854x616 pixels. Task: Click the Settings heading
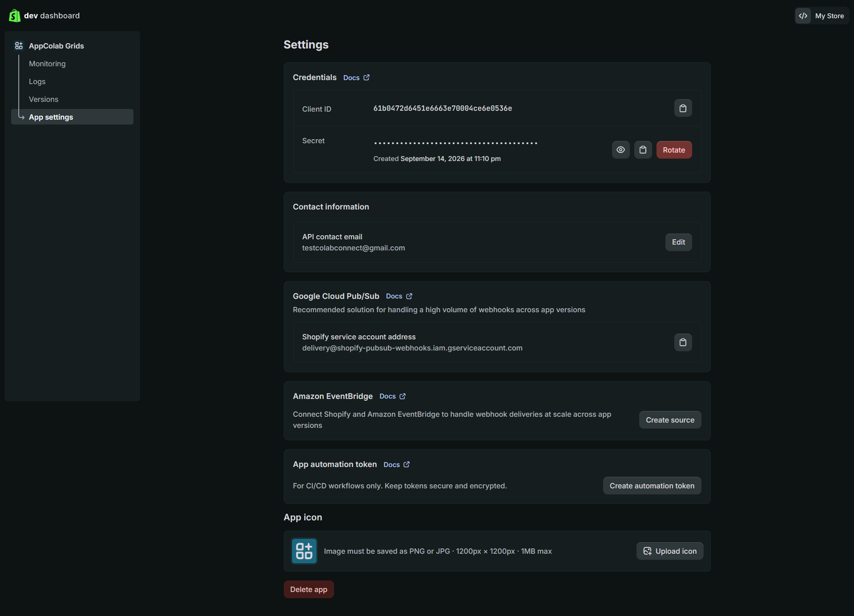click(x=306, y=44)
